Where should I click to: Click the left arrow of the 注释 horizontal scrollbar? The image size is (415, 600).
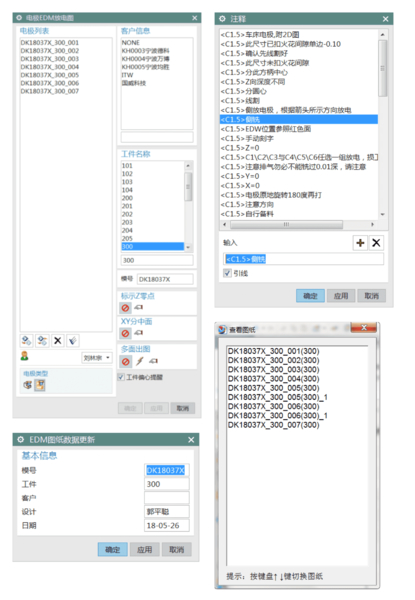click(x=225, y=224)
